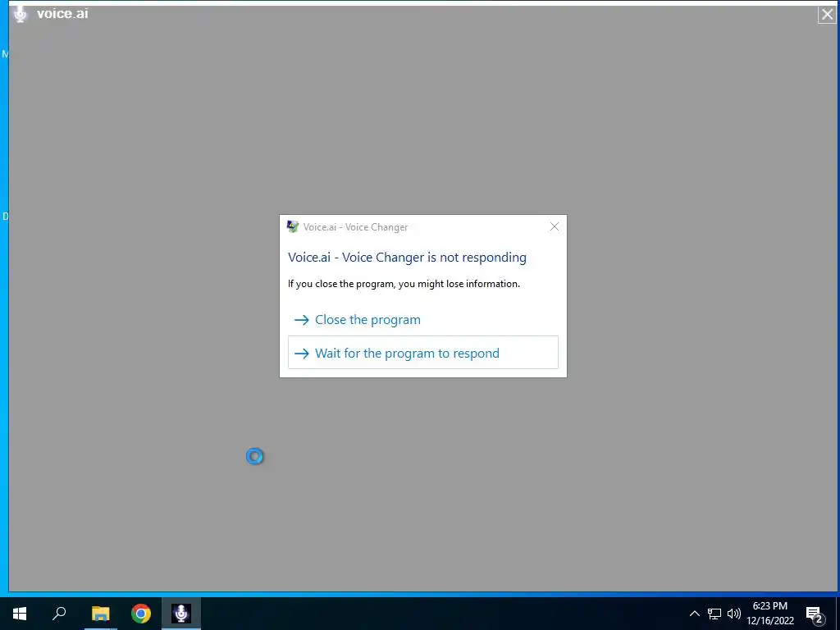Open the volume speaker tray icon
The height and width of the screenshot is (630, 840).
click(734, 614)
